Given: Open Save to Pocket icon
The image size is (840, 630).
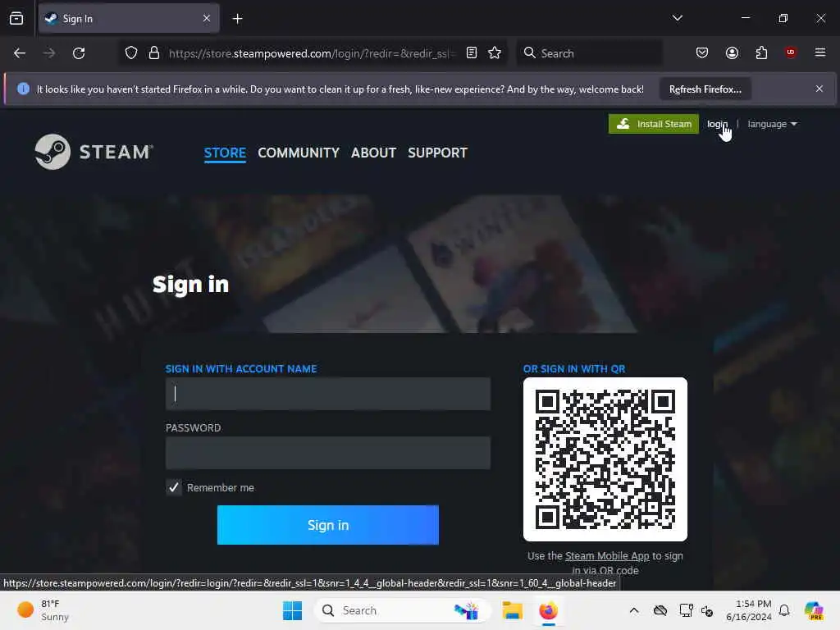Looking at the screenshot, I should pyautogui.click(x=702, y=52).
